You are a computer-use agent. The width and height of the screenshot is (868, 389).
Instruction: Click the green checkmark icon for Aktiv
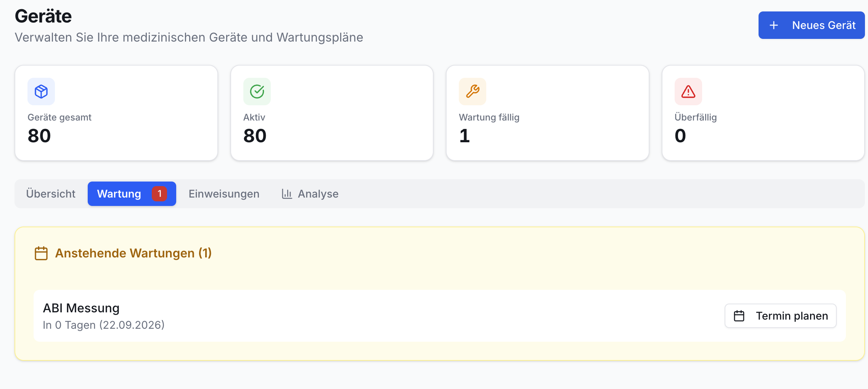point(257,92)
